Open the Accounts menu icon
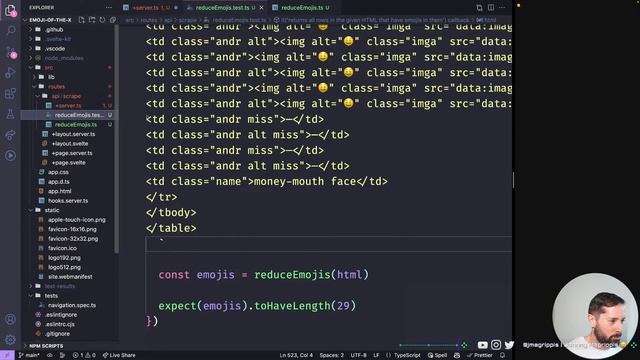Image resolution: width=640 pixels, height=360 pixels. pos(10,319)
